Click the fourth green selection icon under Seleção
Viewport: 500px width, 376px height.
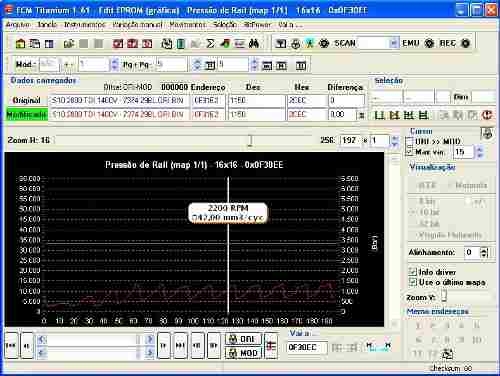[x=424, y=115]
